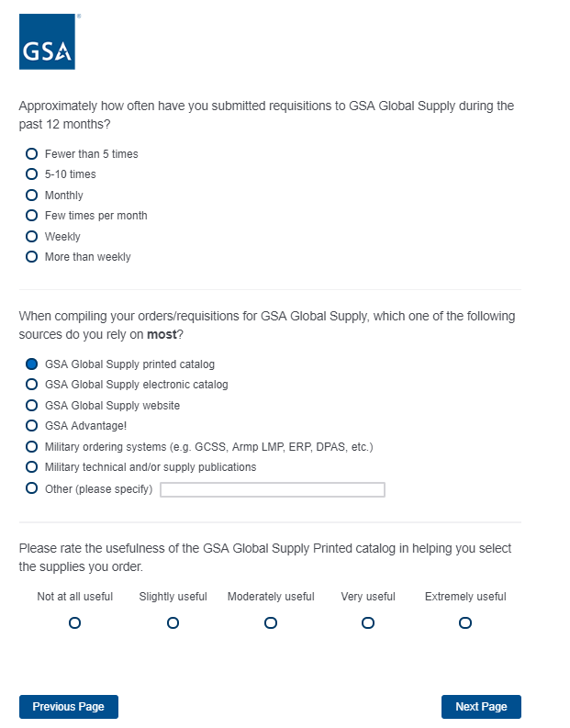Rate catalog as "Moderately useful"
The width and height of the screenshot is (570, 728).
coord(271,623)
